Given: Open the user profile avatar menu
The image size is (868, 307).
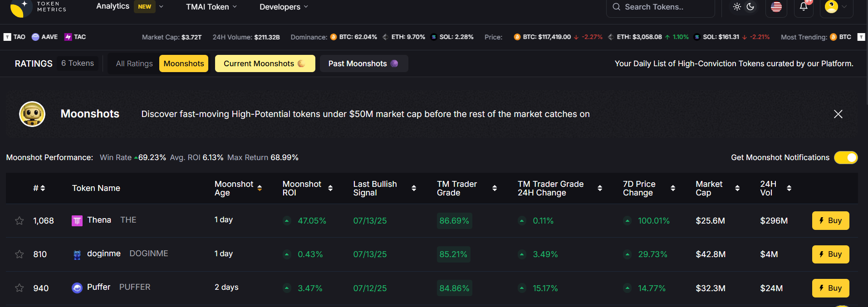Looking at the screenshot, I should coord(832,7).
